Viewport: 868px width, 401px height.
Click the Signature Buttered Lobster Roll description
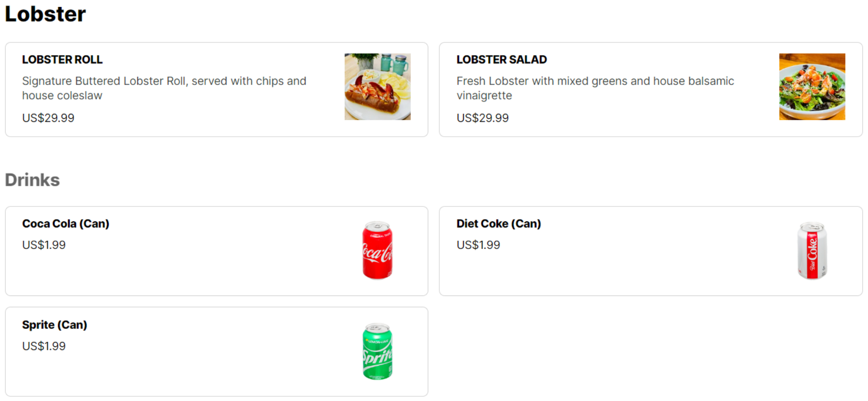click(164, 88)
